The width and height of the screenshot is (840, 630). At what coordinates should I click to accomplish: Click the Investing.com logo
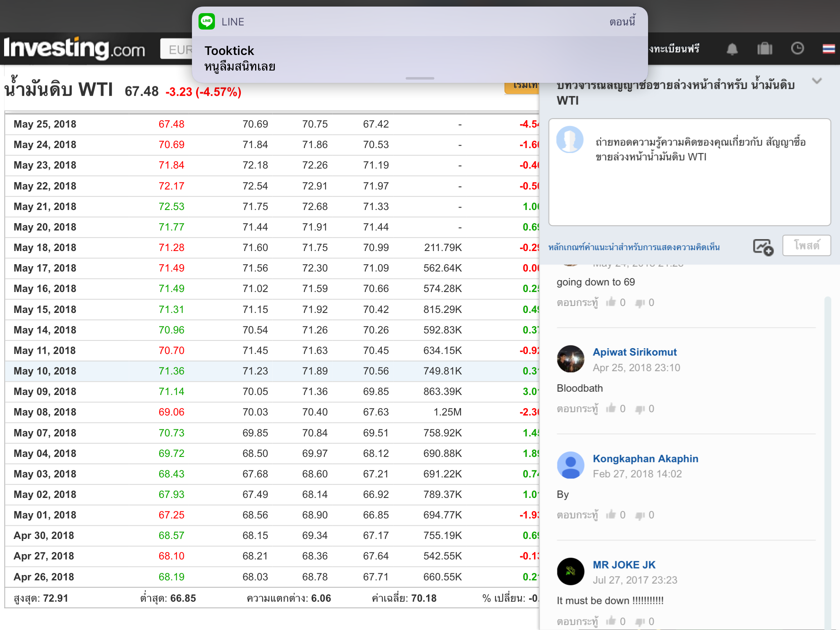tap(75, 49)
